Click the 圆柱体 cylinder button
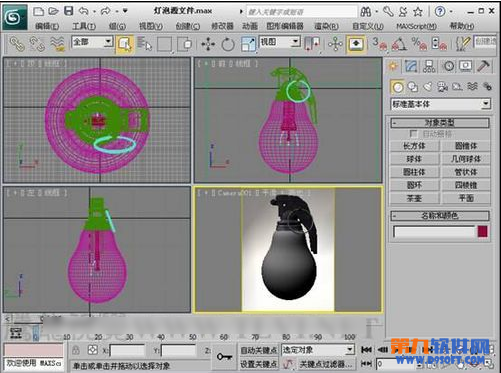 [x=414, y=172]
